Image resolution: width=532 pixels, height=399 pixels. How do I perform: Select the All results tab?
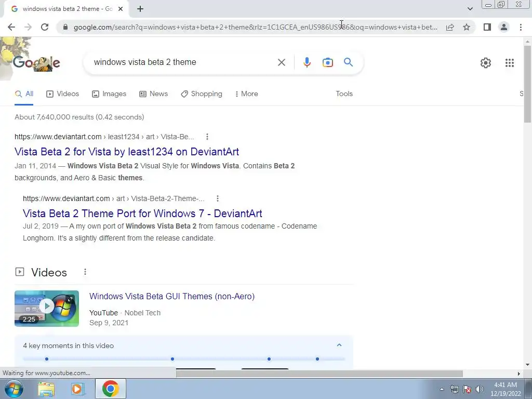[x=24, y=94]
